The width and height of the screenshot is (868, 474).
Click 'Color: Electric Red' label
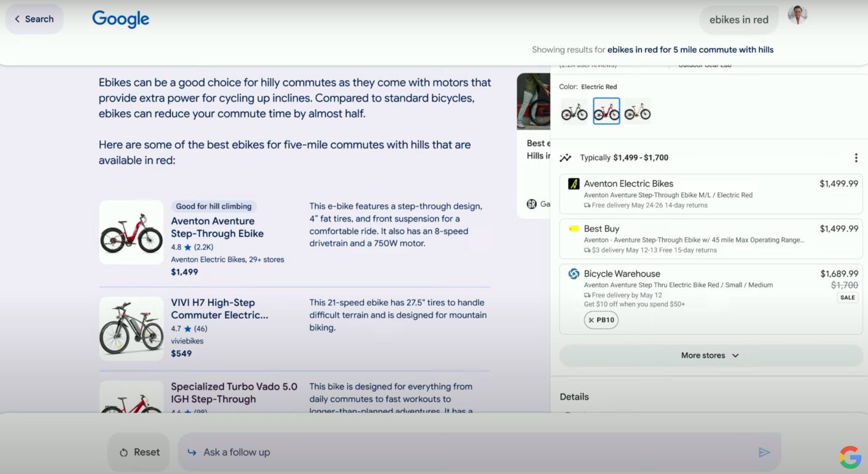pos(588,87)
